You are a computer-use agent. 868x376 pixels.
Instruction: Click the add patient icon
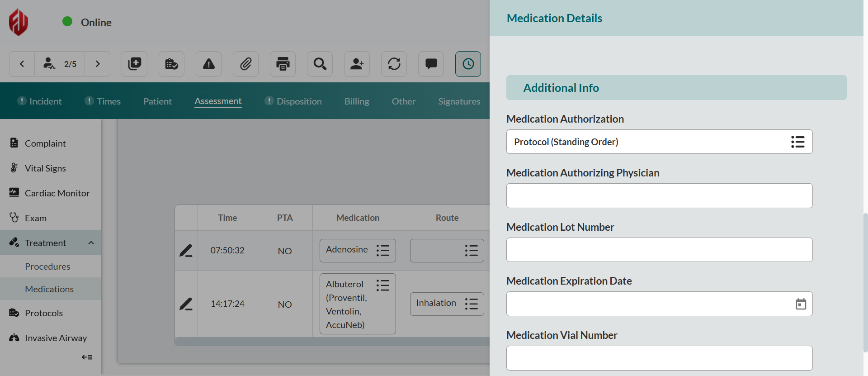click(x=357, y=64)
